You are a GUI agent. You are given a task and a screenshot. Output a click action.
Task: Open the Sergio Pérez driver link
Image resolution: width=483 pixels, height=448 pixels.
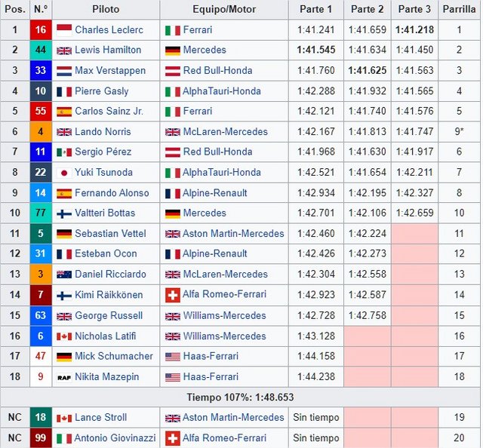point(103,152)
